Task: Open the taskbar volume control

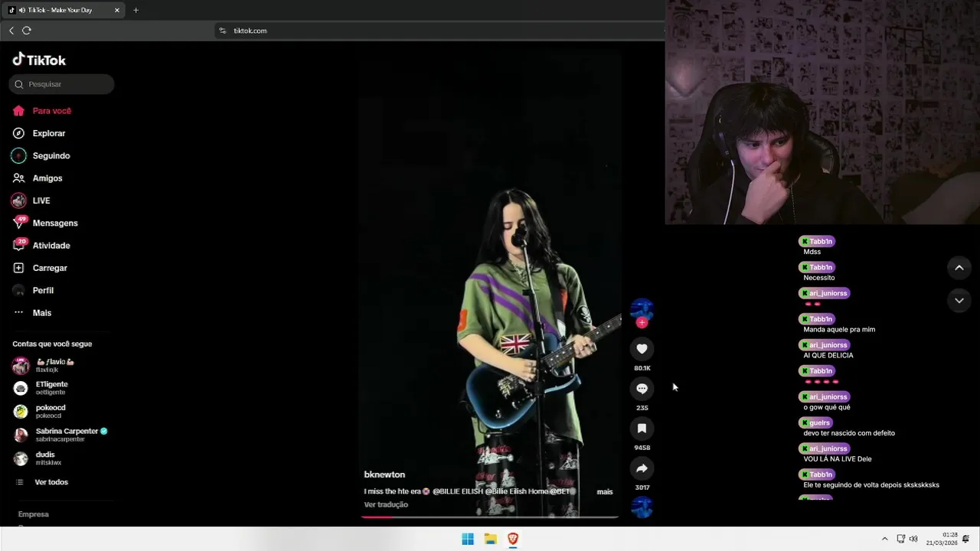Action: click(x=913, y=539)
